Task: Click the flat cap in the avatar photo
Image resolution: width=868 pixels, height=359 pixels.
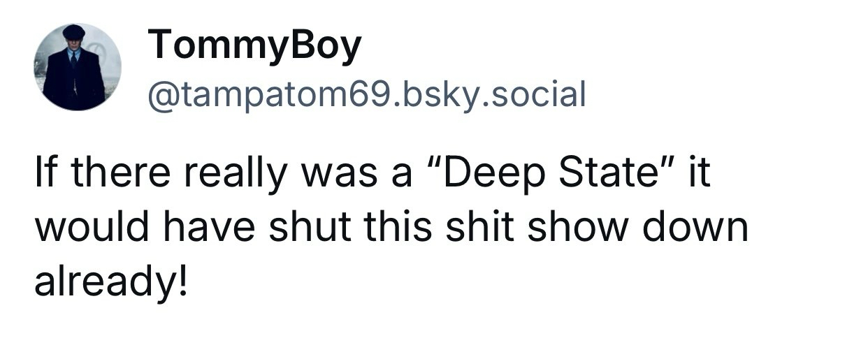Action: click(73, 31)
